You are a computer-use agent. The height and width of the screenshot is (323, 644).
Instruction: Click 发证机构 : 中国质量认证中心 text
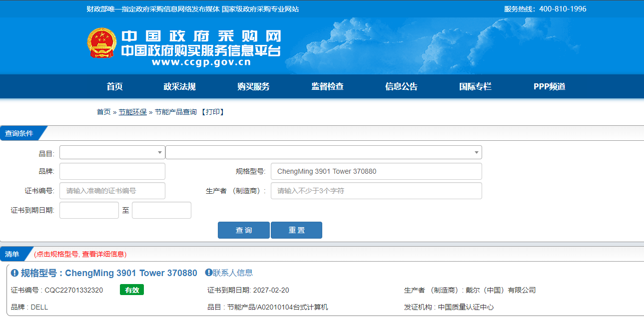pyautogui.click(x=449, y=307)
